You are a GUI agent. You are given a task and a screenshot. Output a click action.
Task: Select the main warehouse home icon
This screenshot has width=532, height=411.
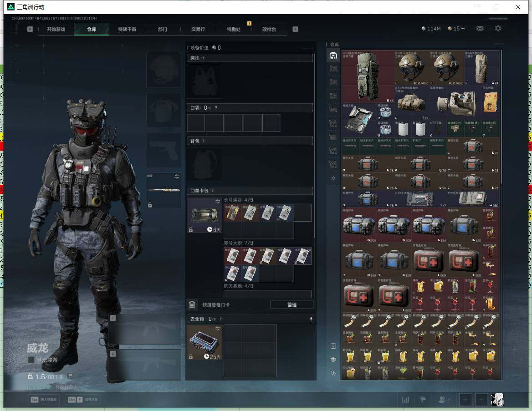point(333,56)
